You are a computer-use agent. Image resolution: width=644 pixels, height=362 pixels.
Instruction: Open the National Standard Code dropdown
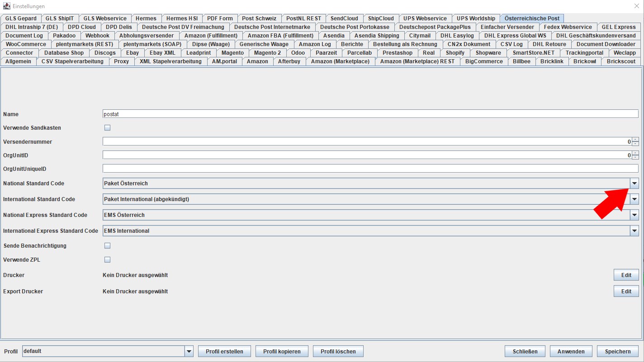tap(634, 183)
